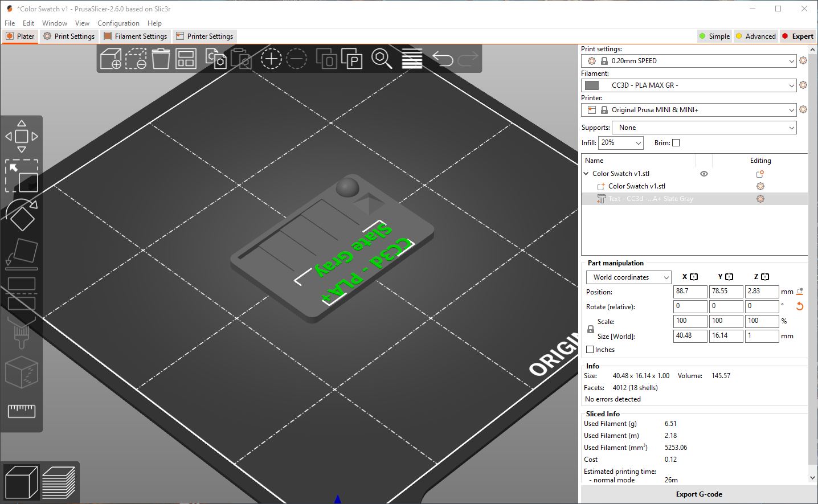Click edit icon for Color Swatch object
818x504 pixels.
(x=760, y=174)
